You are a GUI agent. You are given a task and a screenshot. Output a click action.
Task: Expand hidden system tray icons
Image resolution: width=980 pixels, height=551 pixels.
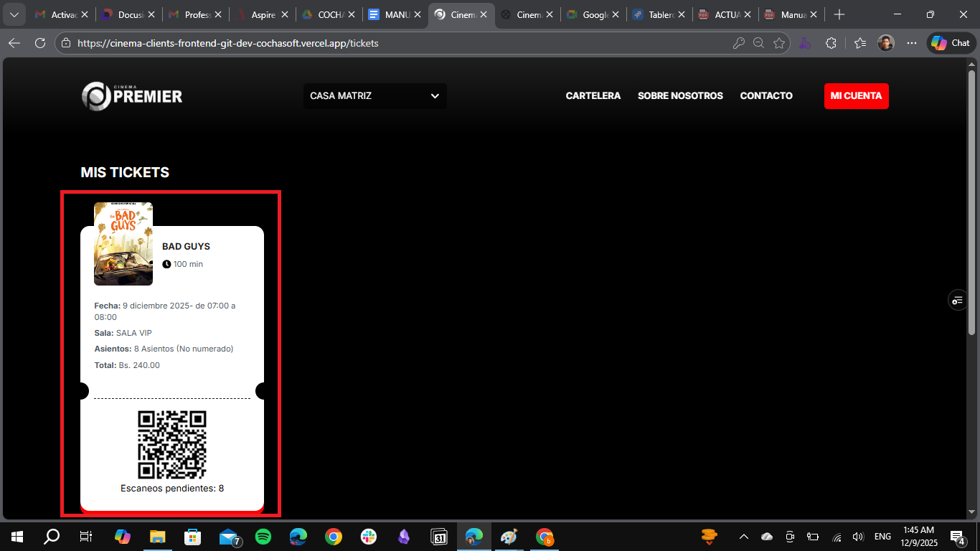pyautogui.click(x=744, y=536)
